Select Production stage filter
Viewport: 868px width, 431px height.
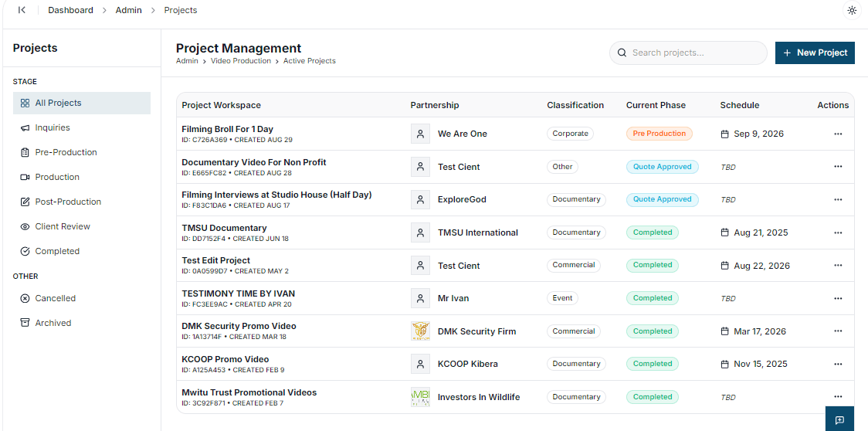point(81,178)
